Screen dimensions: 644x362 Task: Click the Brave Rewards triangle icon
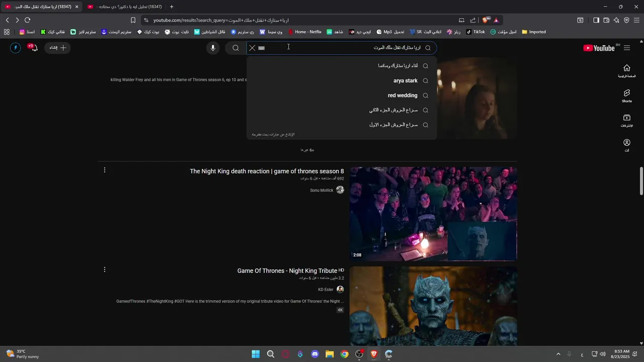[496, 20]
